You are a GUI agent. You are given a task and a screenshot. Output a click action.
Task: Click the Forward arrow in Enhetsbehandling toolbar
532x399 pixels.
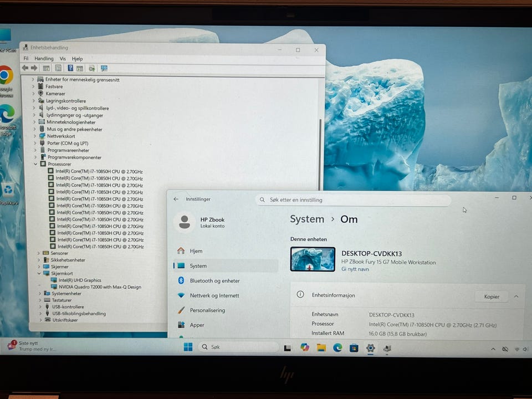[x=34, y=68]
